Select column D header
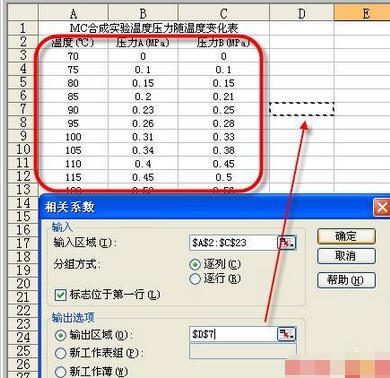 301,13
